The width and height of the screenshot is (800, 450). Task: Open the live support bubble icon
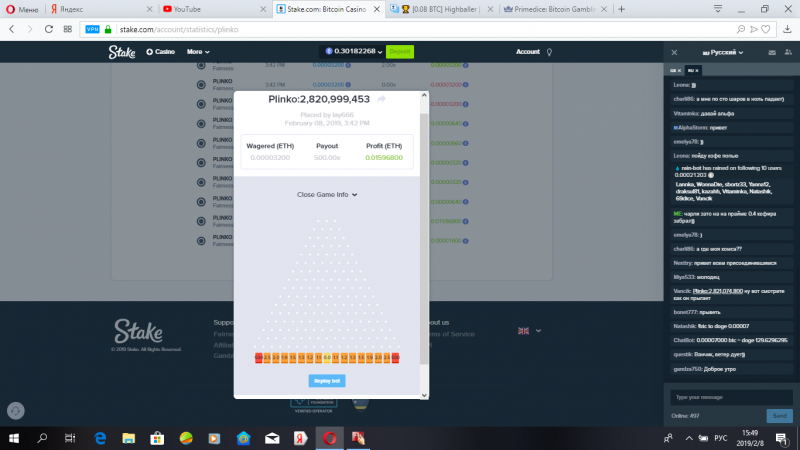point(16,411)
